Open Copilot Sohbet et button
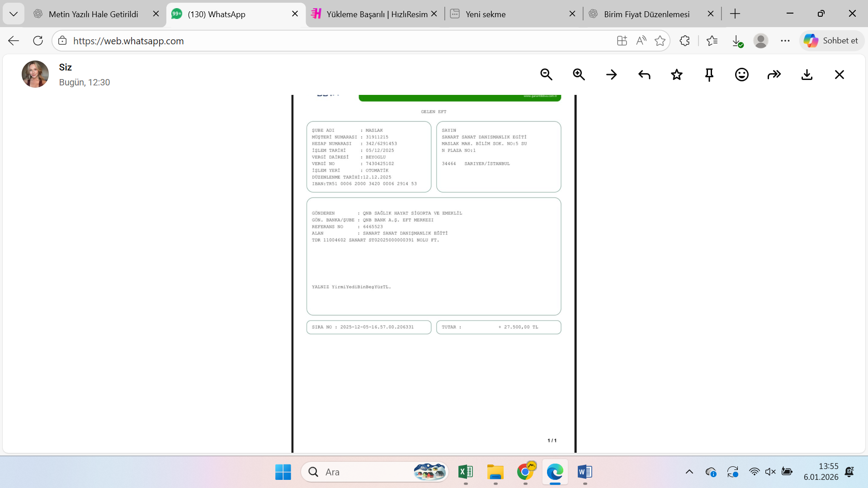Viewport: 868px width, 488px height. click(x=832, y=41)
